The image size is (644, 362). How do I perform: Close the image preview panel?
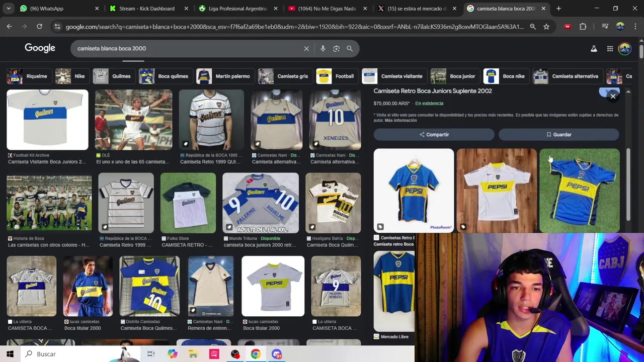(613, 96)
